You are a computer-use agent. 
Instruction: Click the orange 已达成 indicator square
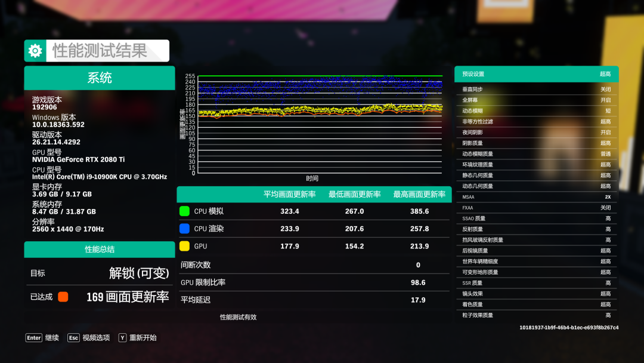63,297
